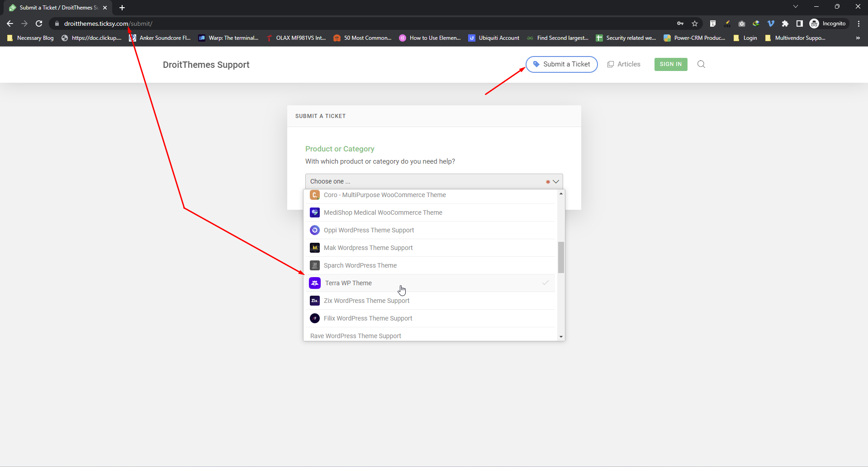Select Coro - MultiPurpose WooCommerce Theme option
Image resolution: width=868 pixels, height=467 pixels.
pos(430,195)
